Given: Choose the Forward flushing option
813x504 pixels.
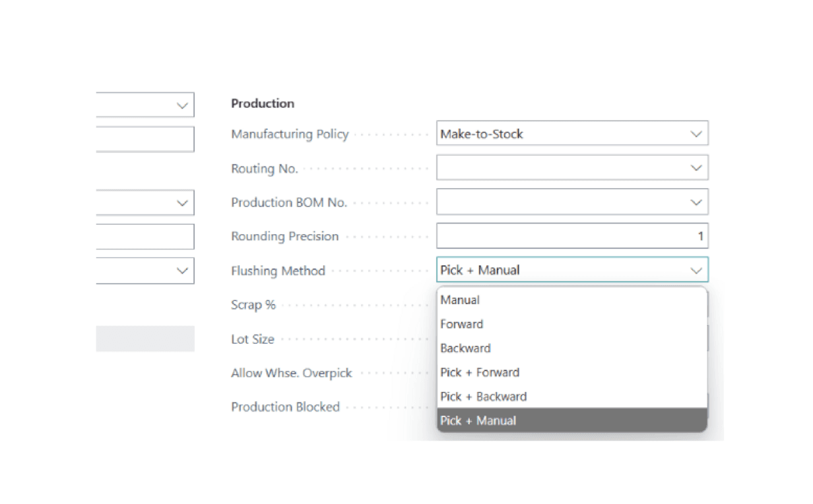Looking at the screenshot, I should [462, 324].
